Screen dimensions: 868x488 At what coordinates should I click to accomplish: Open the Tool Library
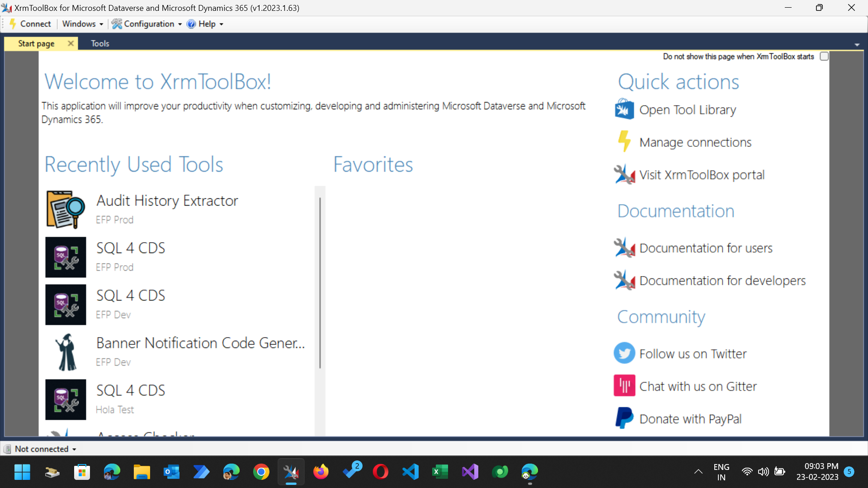[688, 110]
